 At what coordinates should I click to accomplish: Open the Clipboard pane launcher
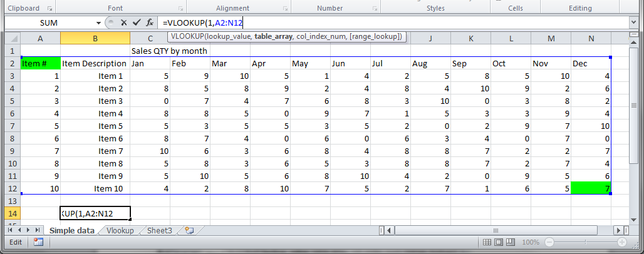pyautogui.click(x=50, y=9)
